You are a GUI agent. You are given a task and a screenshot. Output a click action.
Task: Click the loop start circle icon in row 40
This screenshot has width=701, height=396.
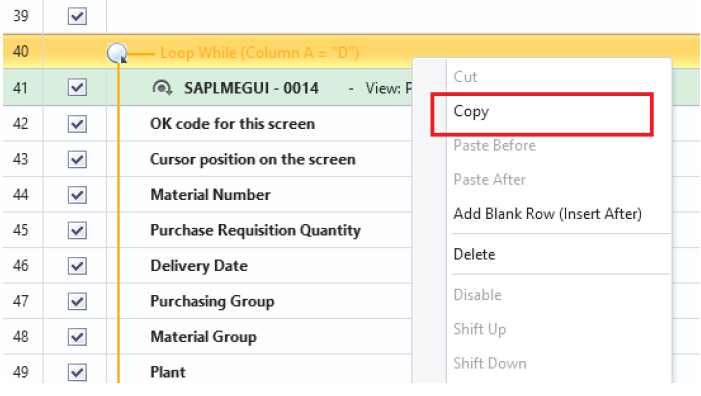tap(117, 53)
